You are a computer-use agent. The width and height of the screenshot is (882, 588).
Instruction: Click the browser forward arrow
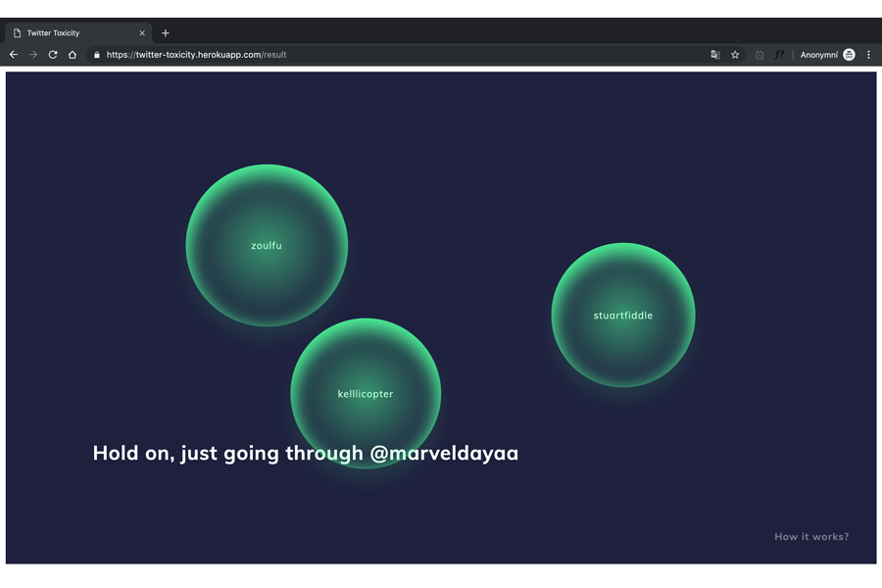point(33,55)
